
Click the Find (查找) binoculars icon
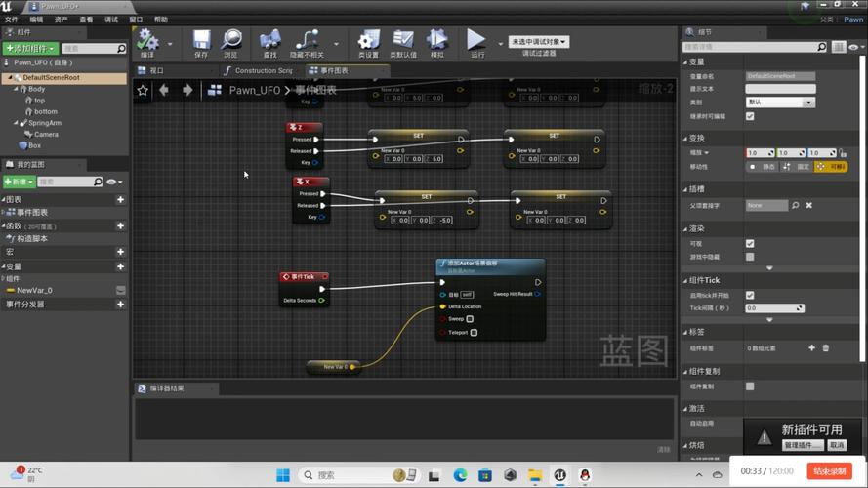[270, 41]
